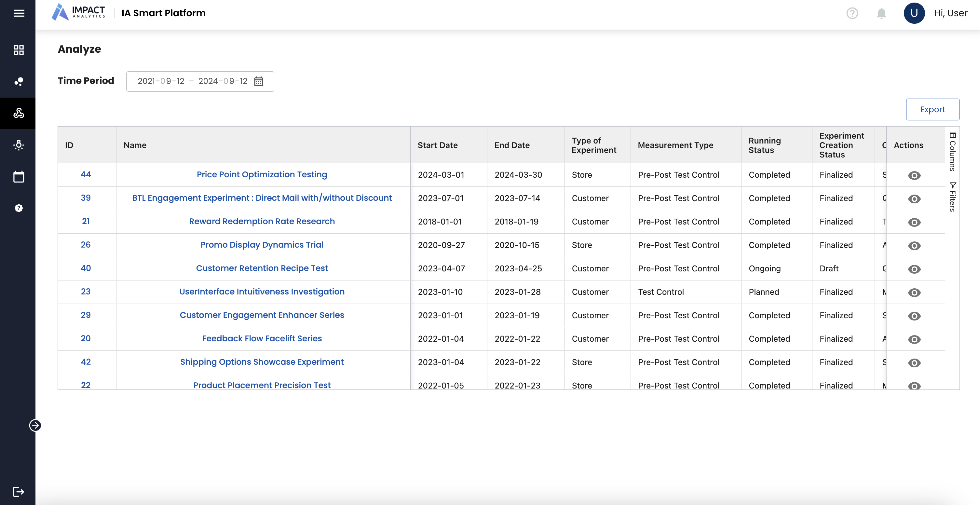View experiment 44 using eye icon
980x505 pixels.
pos(914,175)
